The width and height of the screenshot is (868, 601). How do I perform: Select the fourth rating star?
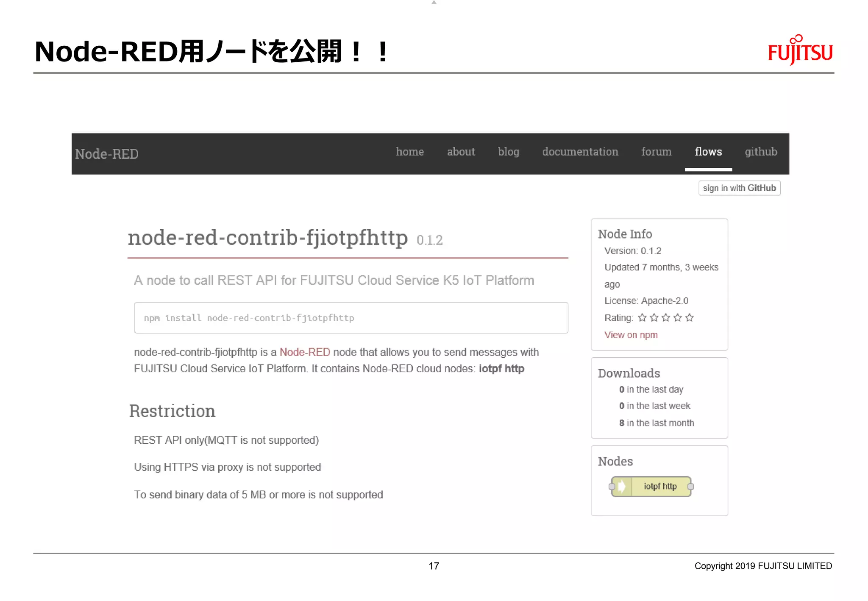coord(678,317)
